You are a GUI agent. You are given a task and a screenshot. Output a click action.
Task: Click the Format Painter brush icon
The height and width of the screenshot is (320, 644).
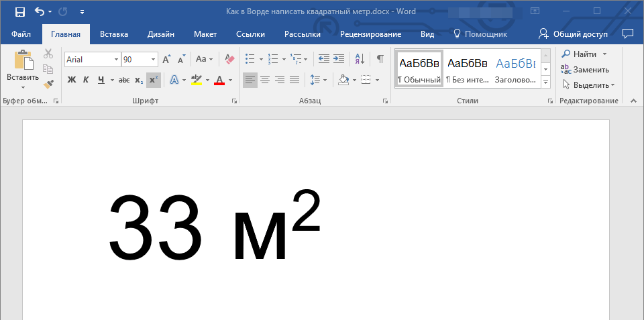click(x=48, y=84)
